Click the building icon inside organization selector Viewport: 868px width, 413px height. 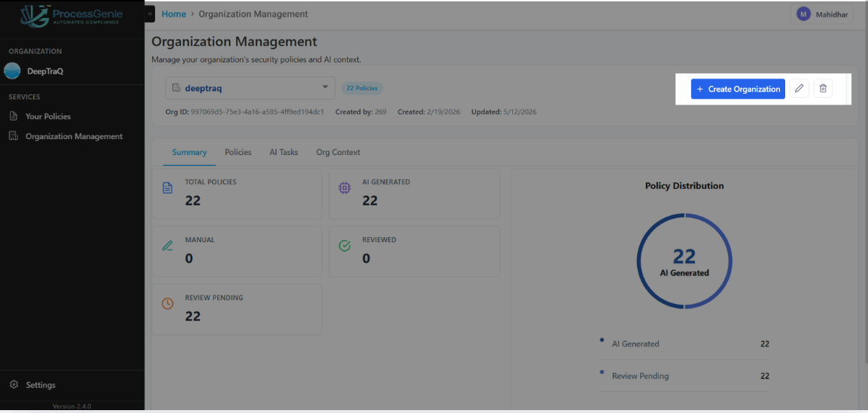pyautogui.click(x=175, y=89)
